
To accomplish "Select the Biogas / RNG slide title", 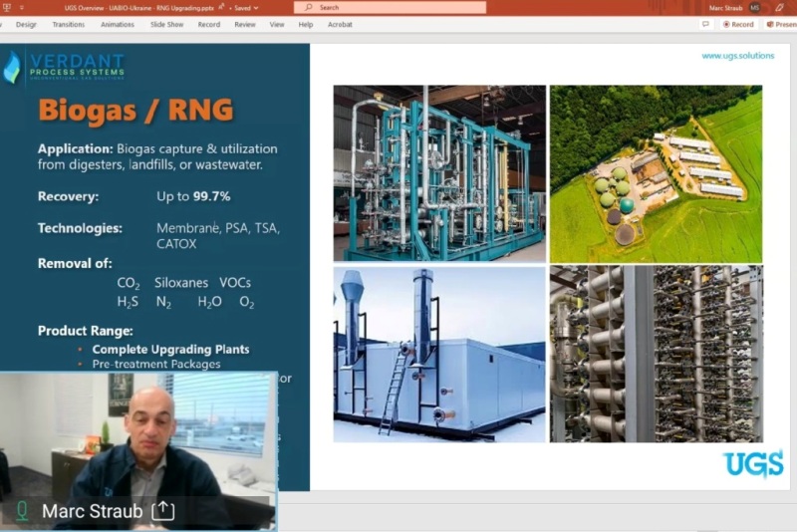I will [x=135, y=110].
